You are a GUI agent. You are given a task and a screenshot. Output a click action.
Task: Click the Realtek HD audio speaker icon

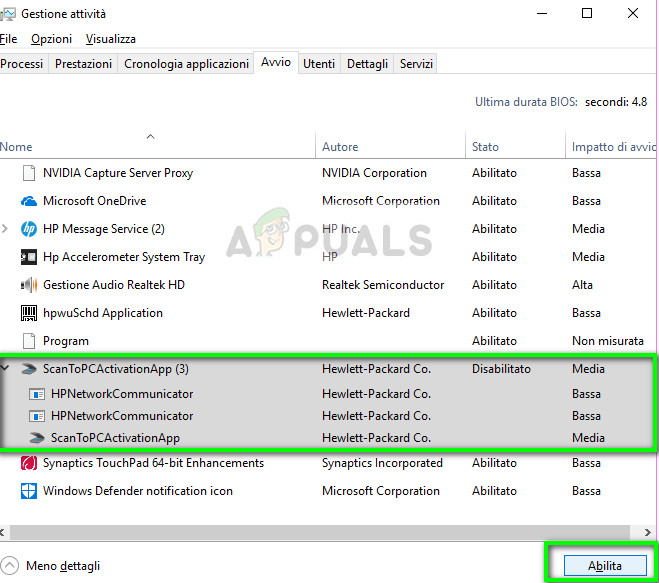pos(28,285)
